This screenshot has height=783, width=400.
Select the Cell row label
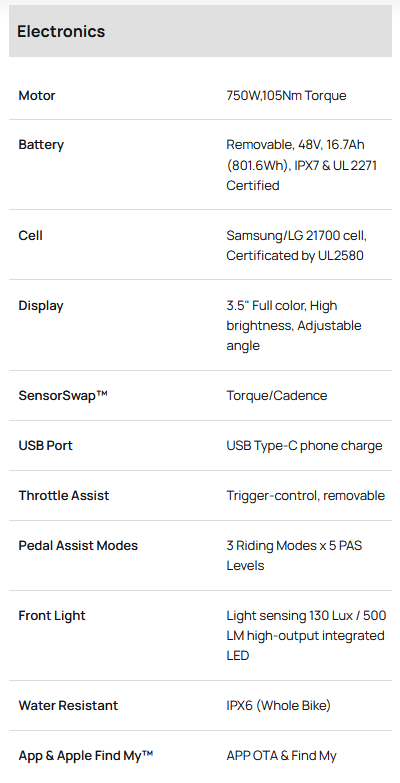click(x=30, y=235)
